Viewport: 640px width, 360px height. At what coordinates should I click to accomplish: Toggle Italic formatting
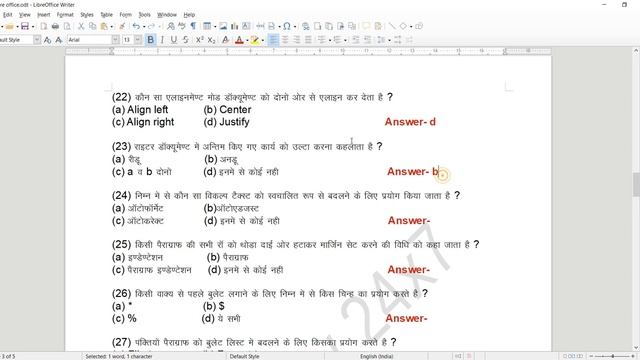pyautogui.click(x=162, y=40)
